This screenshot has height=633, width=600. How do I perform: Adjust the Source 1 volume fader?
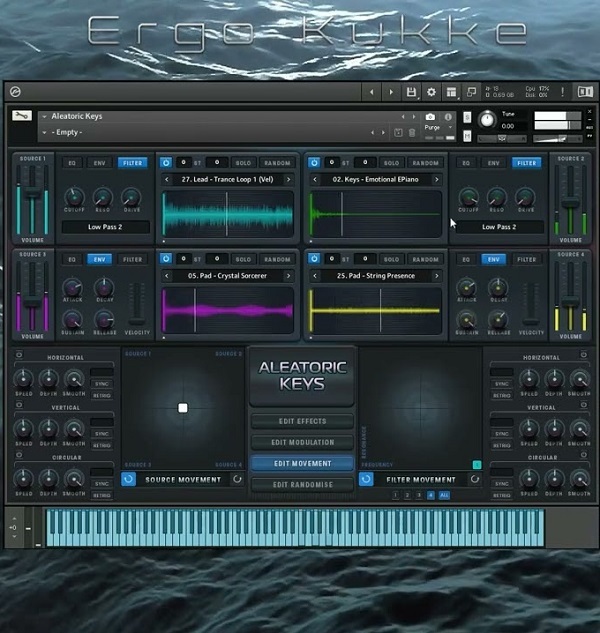pos(32,195)
